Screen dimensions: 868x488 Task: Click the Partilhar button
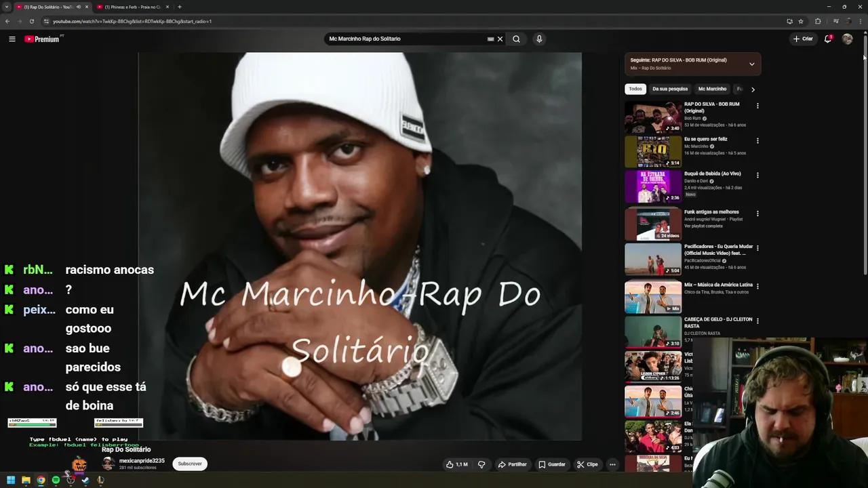pyautogui.click(x=512, y=464)
